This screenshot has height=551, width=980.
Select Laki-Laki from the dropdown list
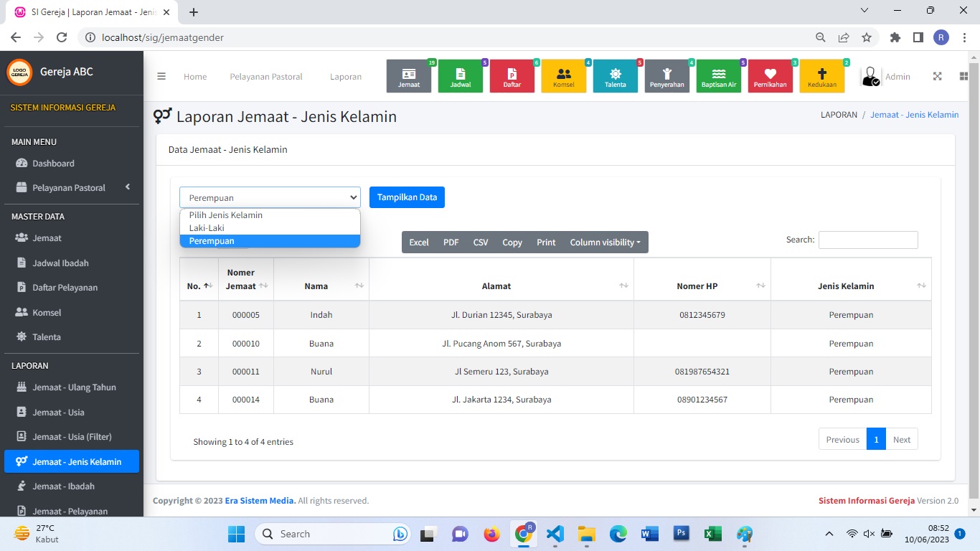pyautogui.click(x=207, y=228)
